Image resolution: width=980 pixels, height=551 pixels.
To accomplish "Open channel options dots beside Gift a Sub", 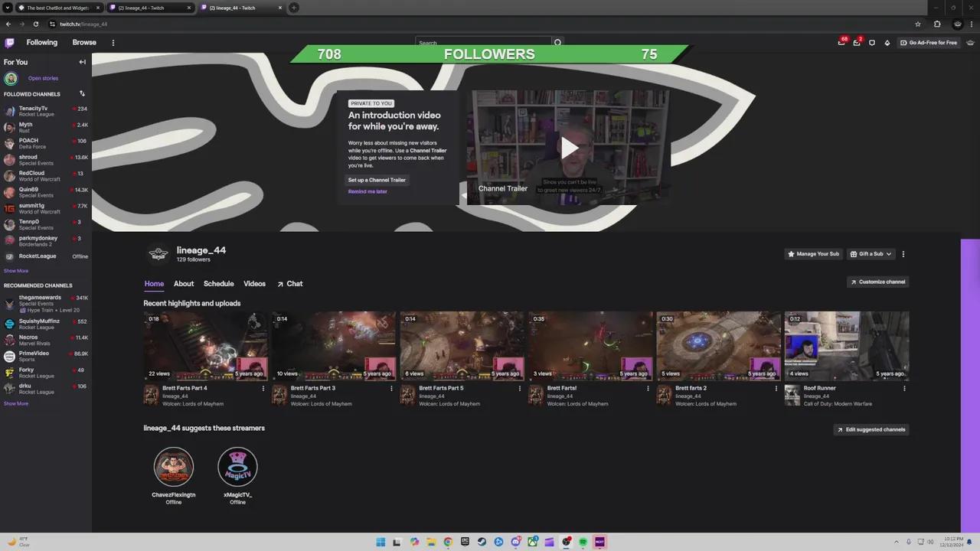I will pos(903,254).
